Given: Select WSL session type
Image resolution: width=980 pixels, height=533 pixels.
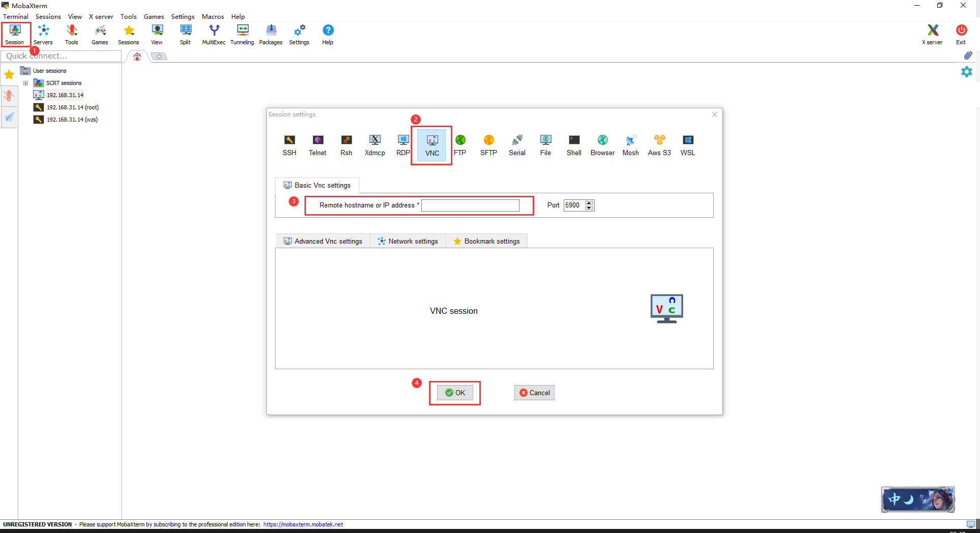Looking at the screenshot, I should [688, 145].
